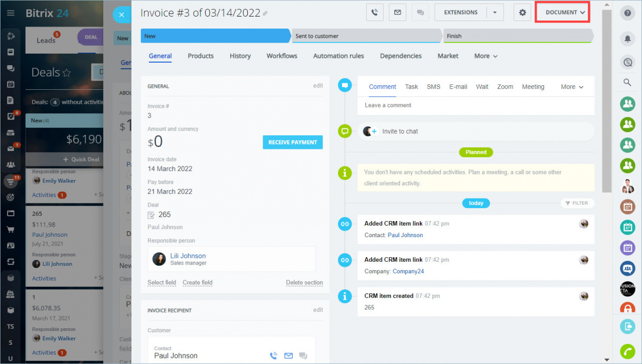Click the Leave a comment field

pos(476,105)
